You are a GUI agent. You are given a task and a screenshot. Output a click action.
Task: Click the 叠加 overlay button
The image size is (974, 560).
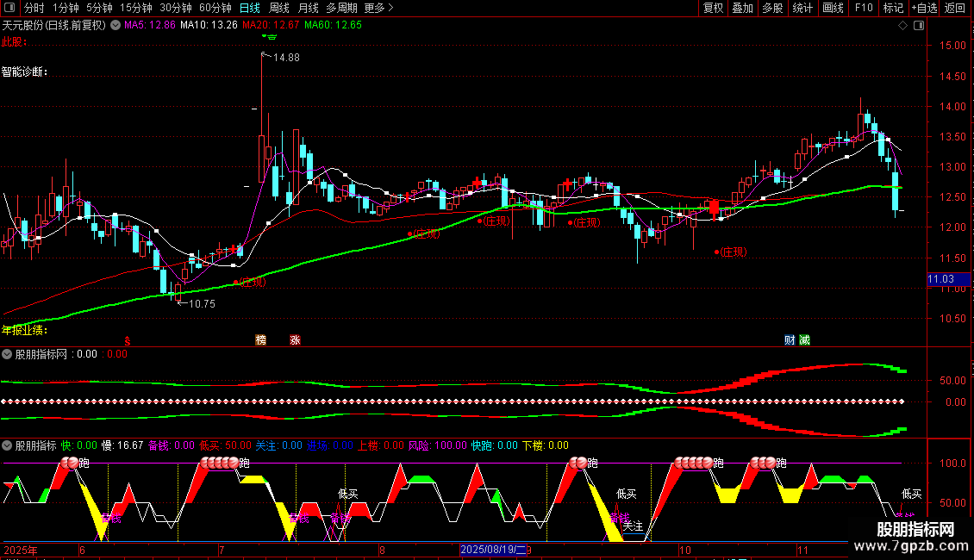(743, 8)
